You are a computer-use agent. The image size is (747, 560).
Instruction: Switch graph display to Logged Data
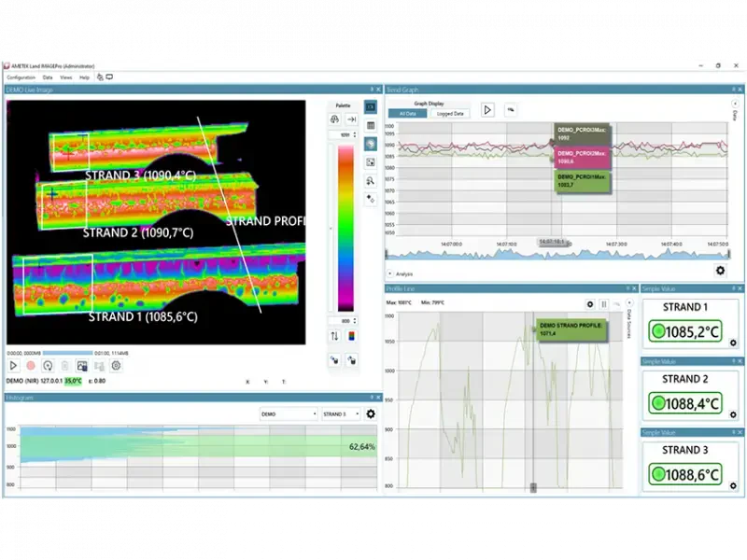pos(450,113)
